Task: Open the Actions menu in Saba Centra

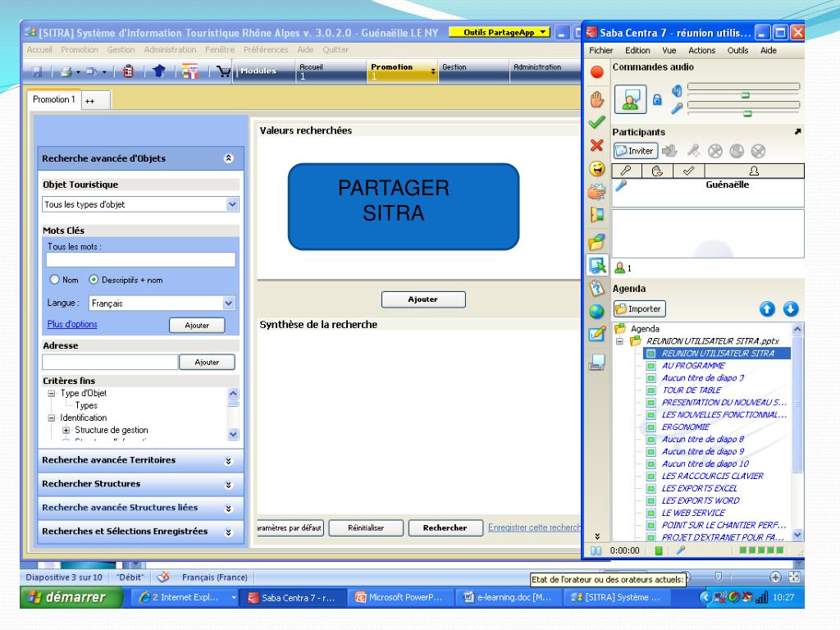Action: coord(702,50)
